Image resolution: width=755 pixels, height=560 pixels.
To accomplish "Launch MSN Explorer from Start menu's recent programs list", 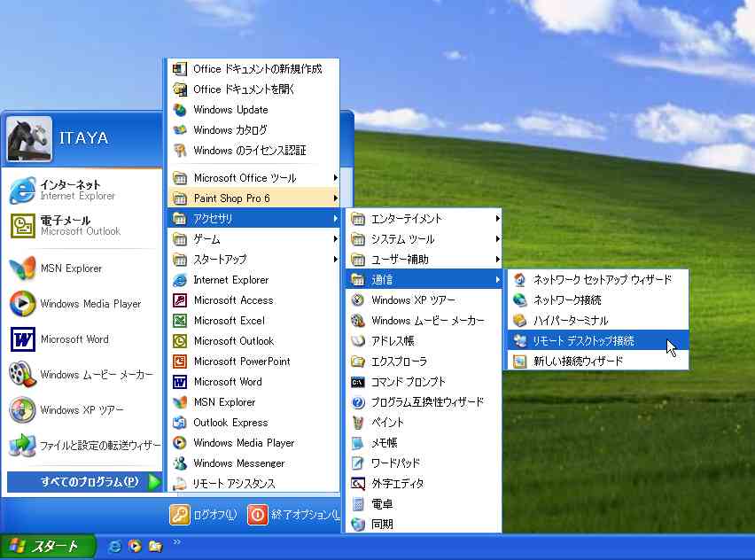I will click(82, 268).
